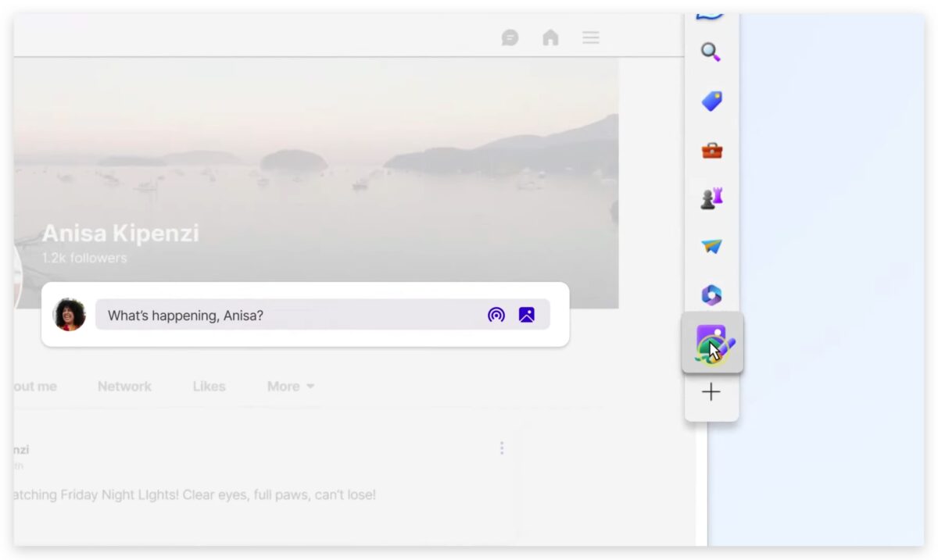Screen dimensions: 938x560
Task: Switch to the Network tab
Action: 124,387
